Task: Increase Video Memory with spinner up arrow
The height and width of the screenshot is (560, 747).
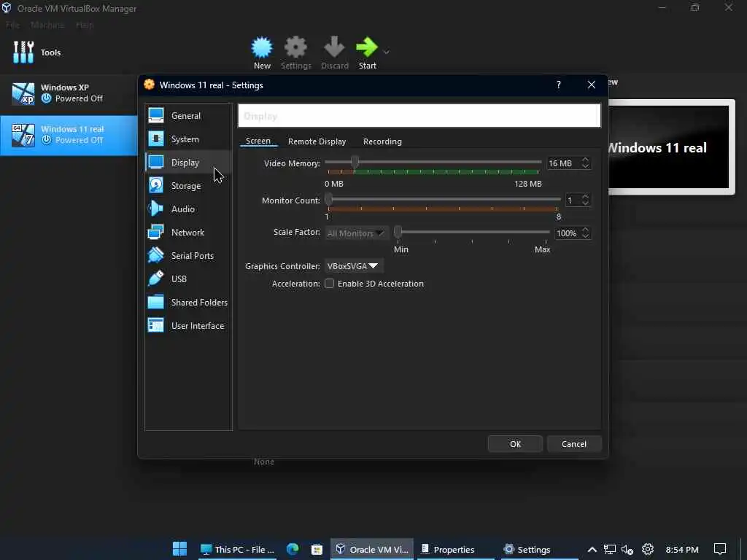Action: (x=585, y=160)
